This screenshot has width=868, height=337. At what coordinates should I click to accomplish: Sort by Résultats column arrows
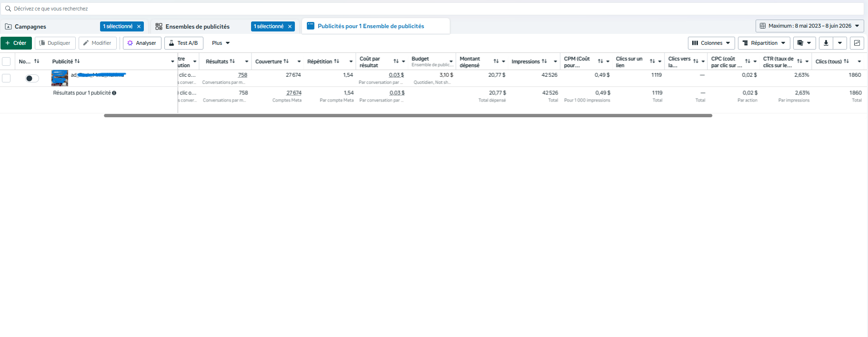pyautogui.click(x=232, y=61)
